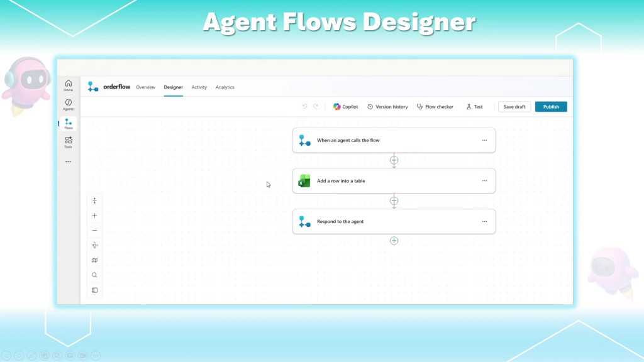This screenshot has height=362, width=644.
Task: Show more sidebar options via the ellipsis
Action: point(68,162)
